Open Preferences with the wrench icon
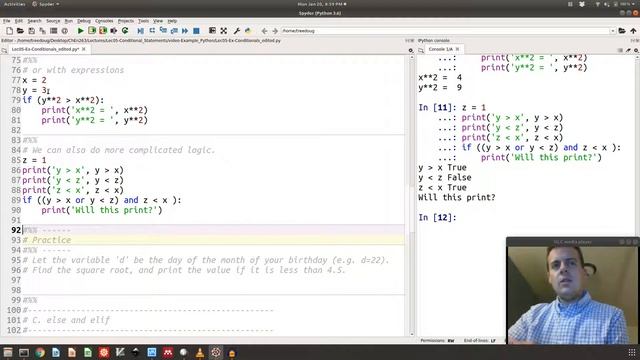This screenshot has height=360, width=640. coord(236,31)
